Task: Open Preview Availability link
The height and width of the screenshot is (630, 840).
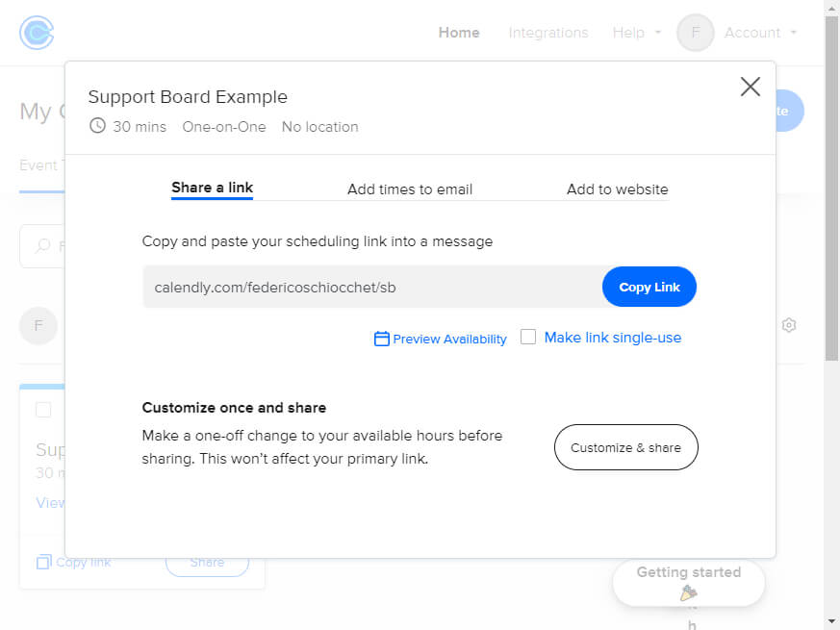Action: (449, 339)
